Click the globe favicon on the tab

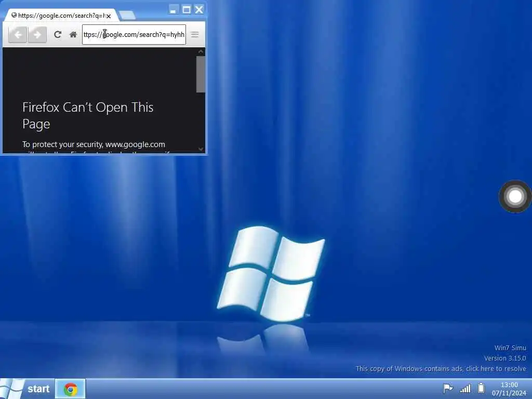[14, 15]
